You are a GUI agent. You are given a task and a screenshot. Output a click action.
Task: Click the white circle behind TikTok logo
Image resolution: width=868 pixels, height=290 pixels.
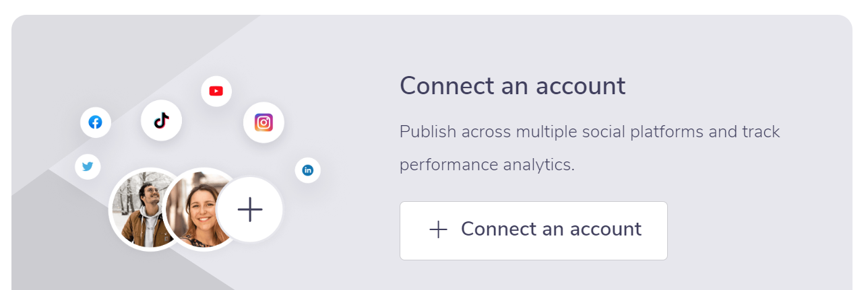161,120
